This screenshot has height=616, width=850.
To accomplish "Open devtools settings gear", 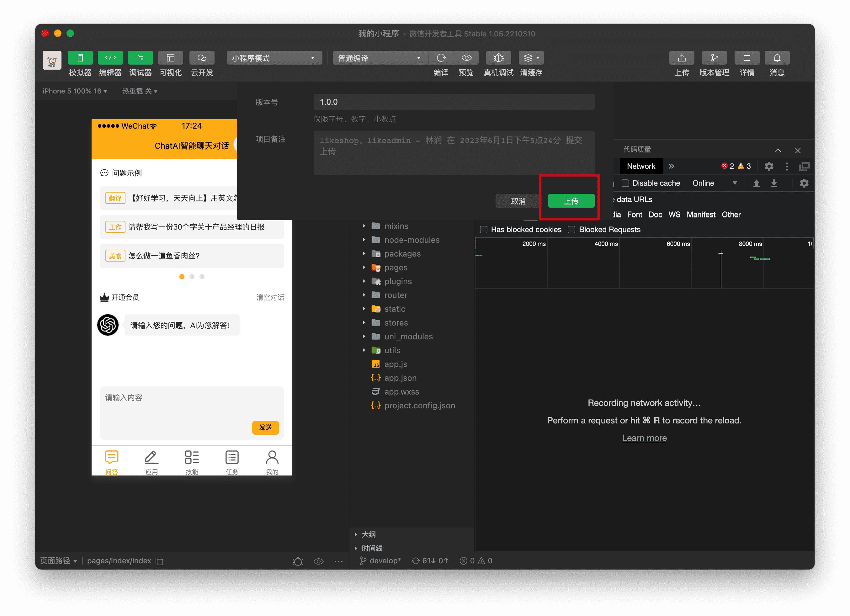I will coord(769,166).
